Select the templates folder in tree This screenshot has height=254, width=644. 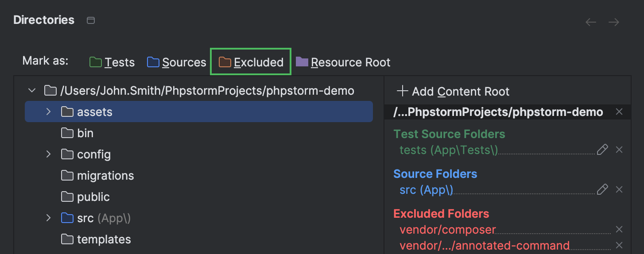coord(104,239)
